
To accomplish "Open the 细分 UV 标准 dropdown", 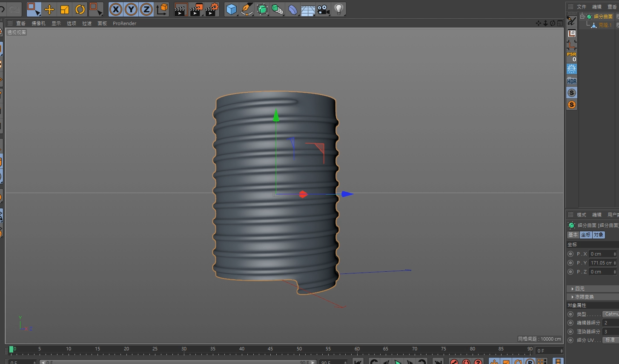I will tap(610, 340).
